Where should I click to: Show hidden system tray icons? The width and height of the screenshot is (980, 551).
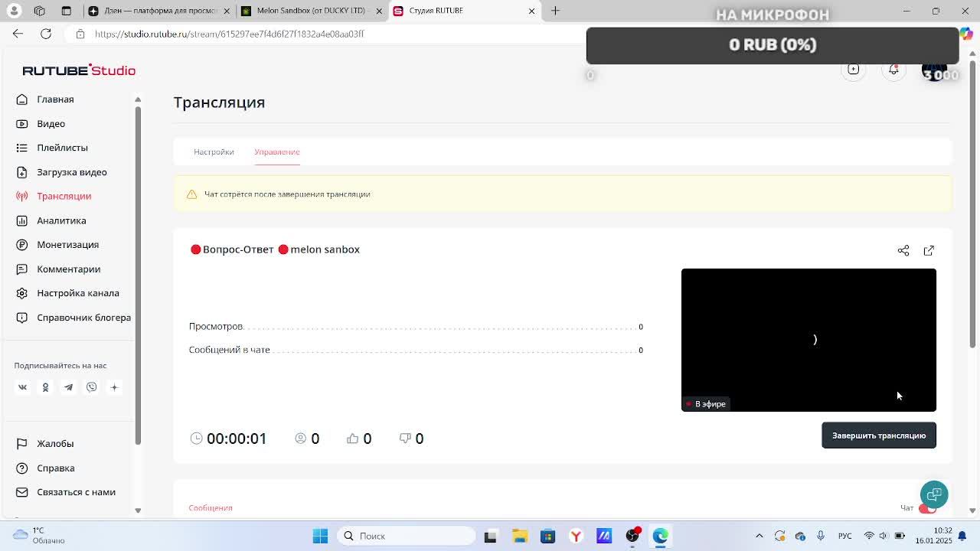click(759, 536)
